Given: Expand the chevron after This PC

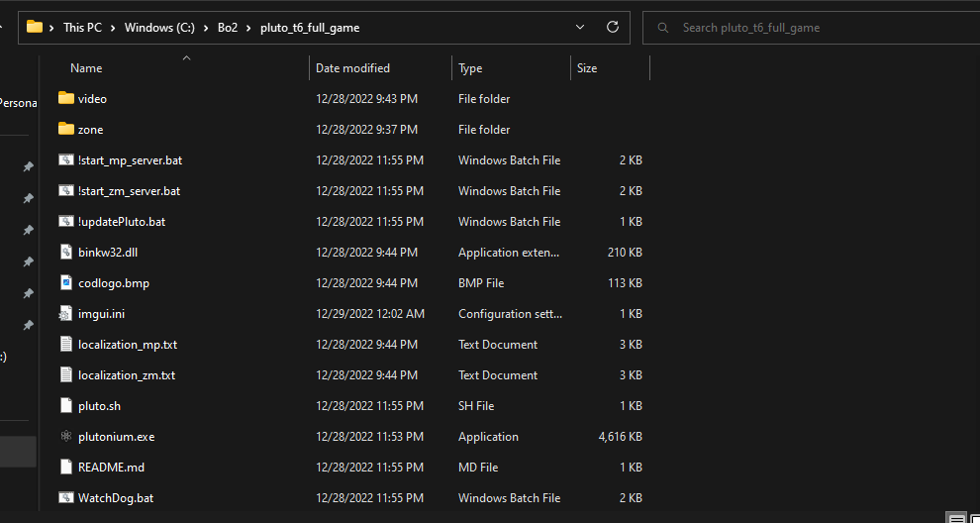Looking at the screenshot, I should pos(114,28).
